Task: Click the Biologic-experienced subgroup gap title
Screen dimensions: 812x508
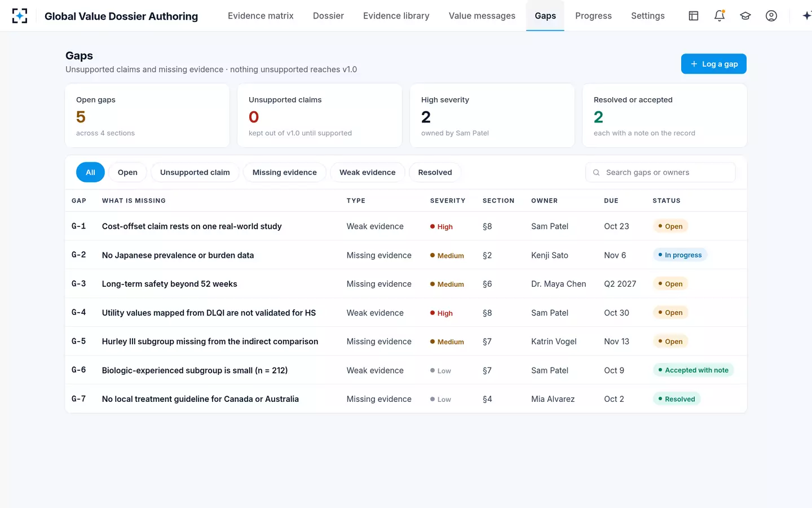Action: (x=195, y=370)
